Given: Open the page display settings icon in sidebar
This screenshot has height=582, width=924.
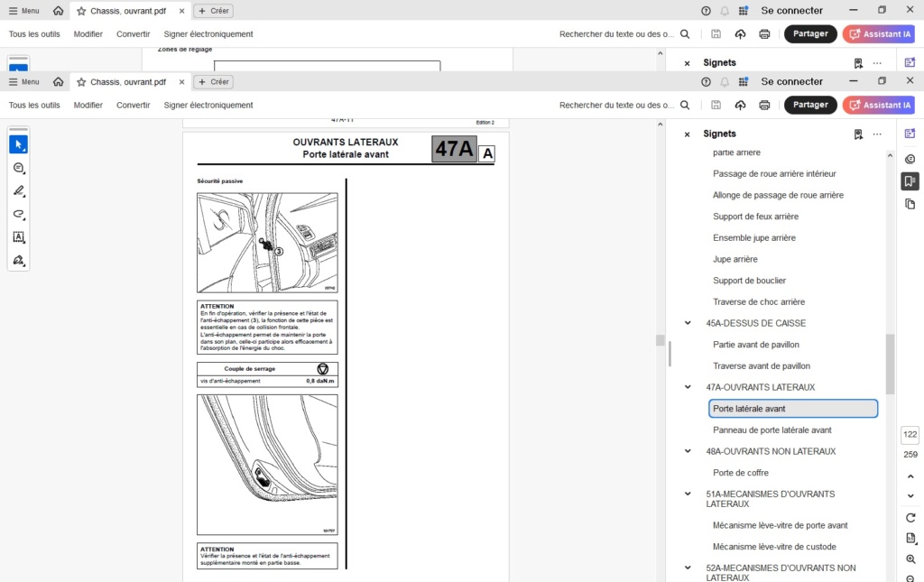Looking at the screenshot, I should (910, 539).
